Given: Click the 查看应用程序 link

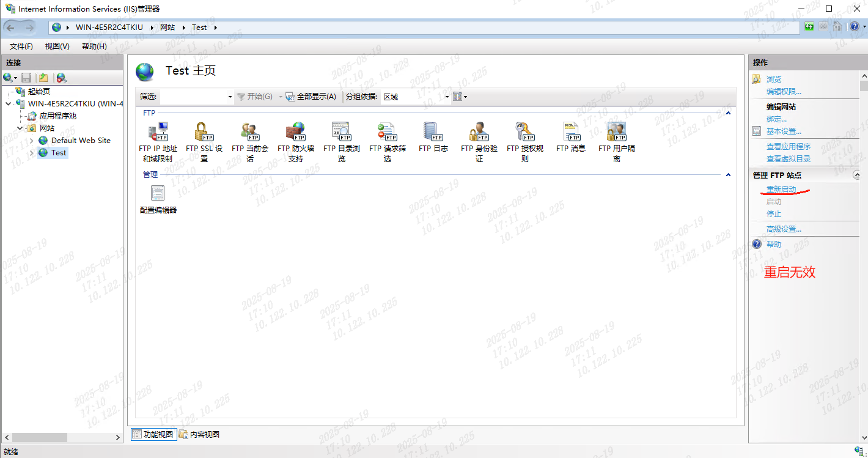Looking at the screenshot, I should [x=789, y=147].
